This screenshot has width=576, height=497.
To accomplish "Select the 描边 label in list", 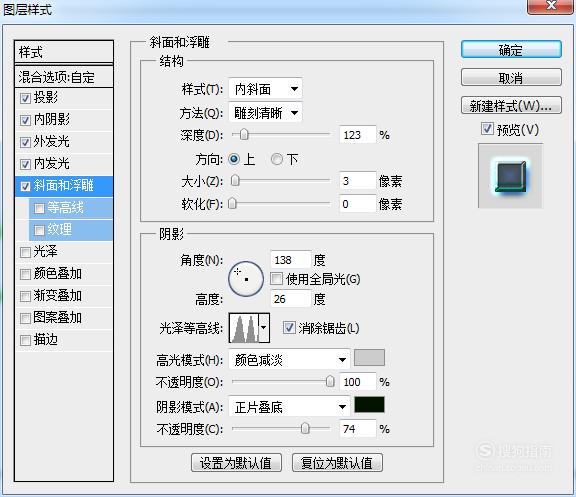I will (x=46, y=340).
